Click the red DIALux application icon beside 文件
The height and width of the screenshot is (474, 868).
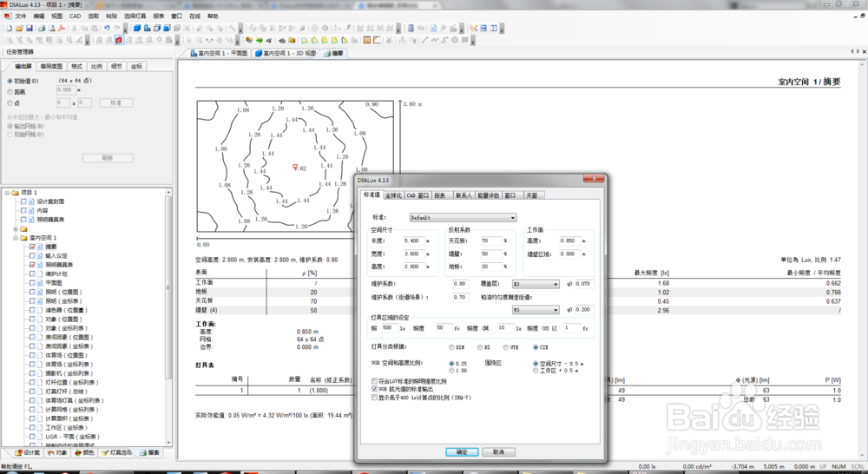point(7,16)
